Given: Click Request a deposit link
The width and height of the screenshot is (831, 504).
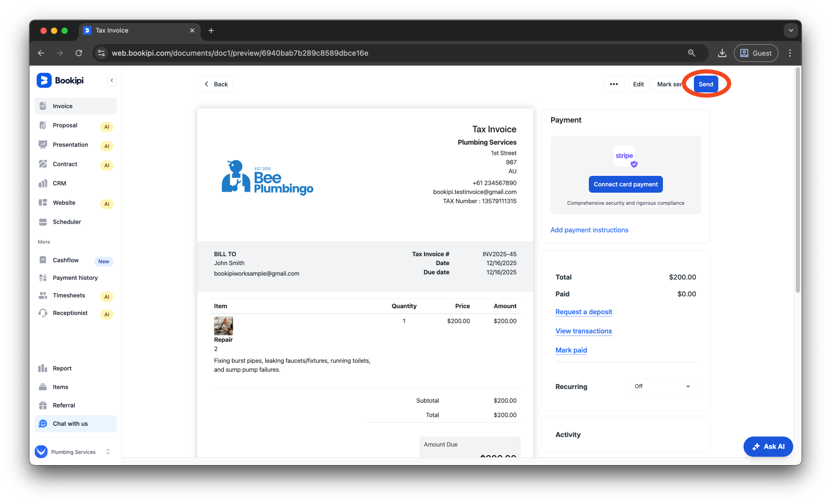Looking at the screenshot, I should (584, 312).
